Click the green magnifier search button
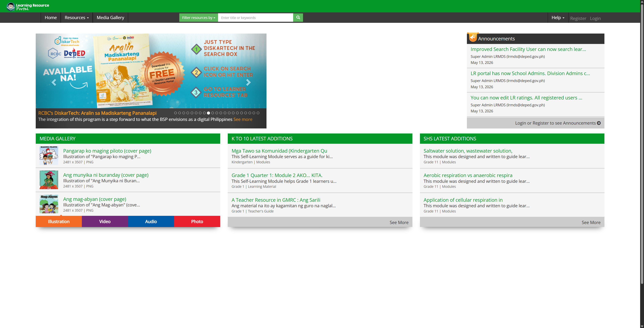This screenshot has width=644, height=328. pos(298,17)
